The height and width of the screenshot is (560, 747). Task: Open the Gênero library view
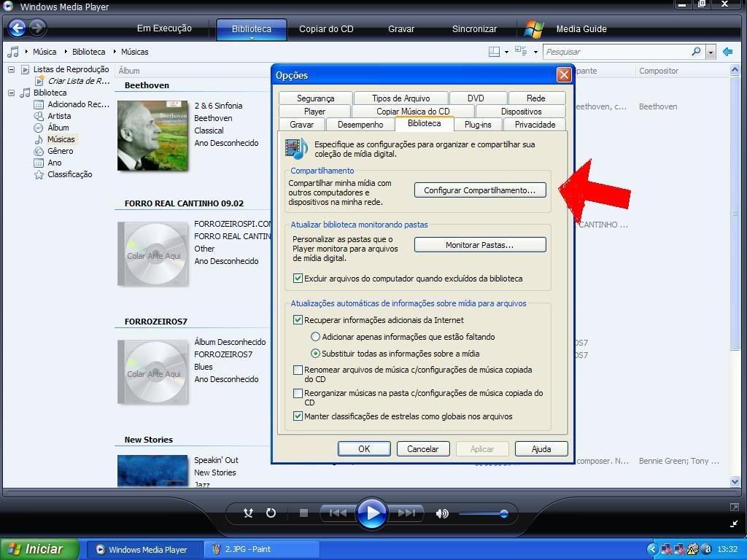point(61,150)
